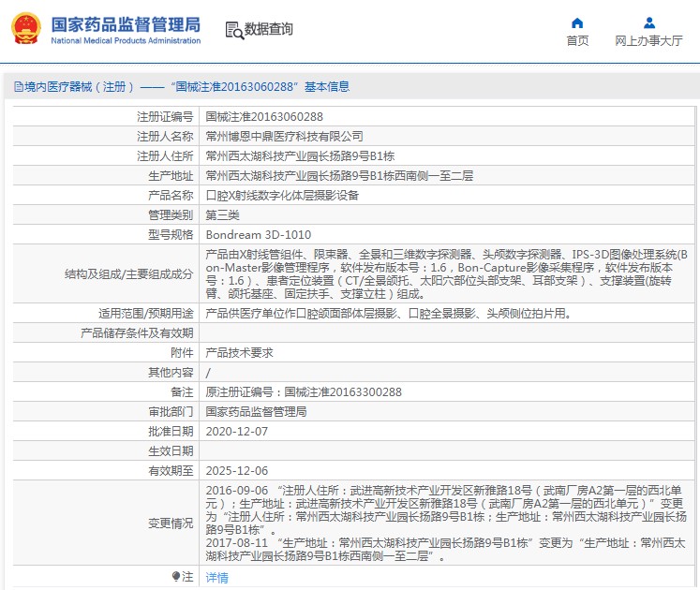Click the change record dated 2016-09-06
This screenshot has width=700, height=590.
pos(445,510)
